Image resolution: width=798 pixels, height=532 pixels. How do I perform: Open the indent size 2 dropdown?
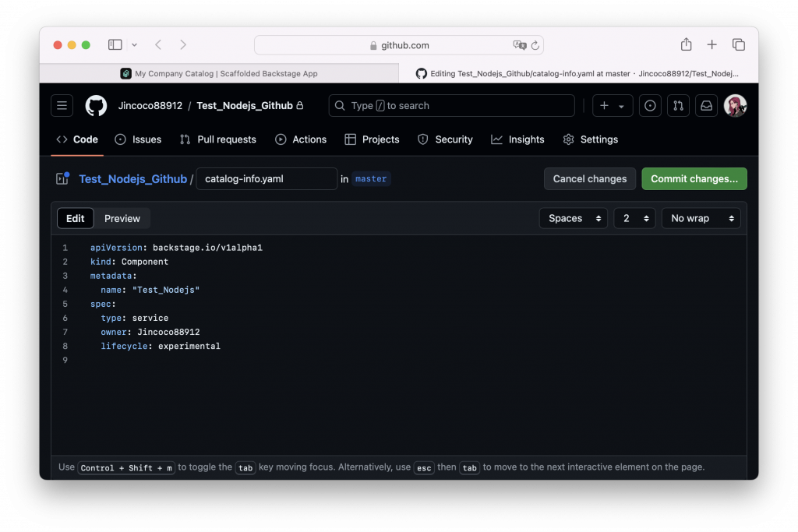tap(634, 218)
